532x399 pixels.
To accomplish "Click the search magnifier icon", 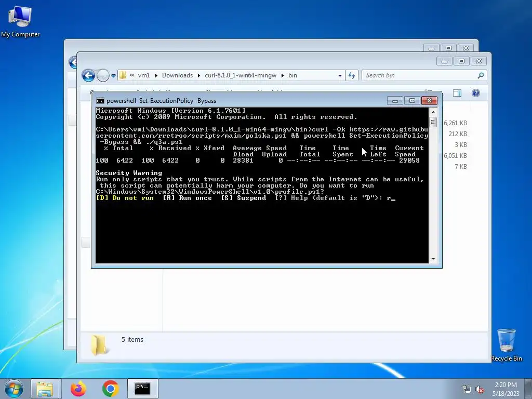I will (x=481, y=75).
